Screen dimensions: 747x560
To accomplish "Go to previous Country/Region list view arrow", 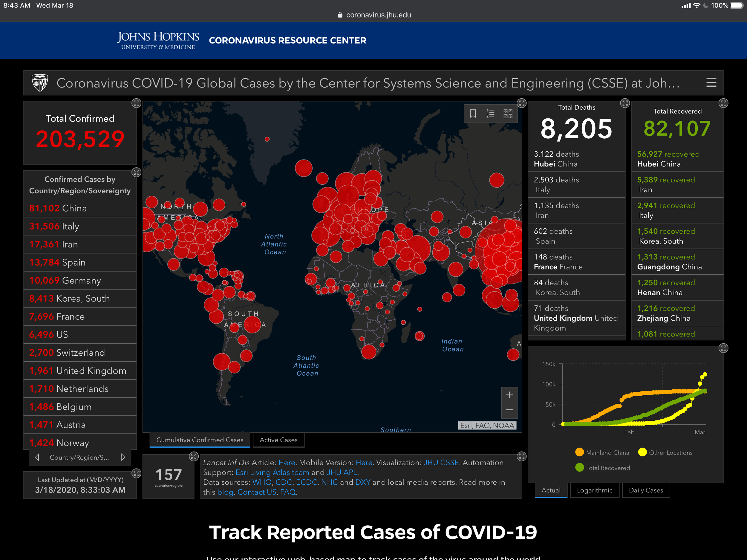I will (37, 457).
